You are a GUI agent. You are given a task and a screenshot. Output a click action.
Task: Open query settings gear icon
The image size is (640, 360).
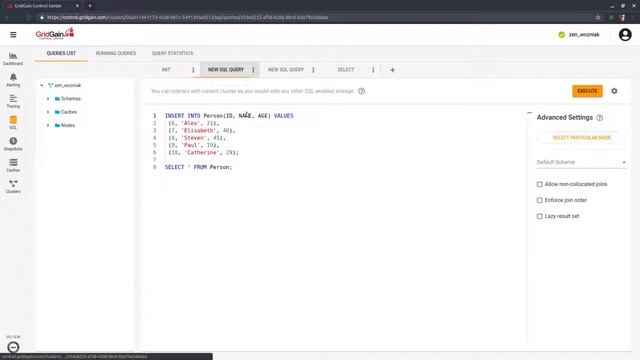click(x=614, y=91)
